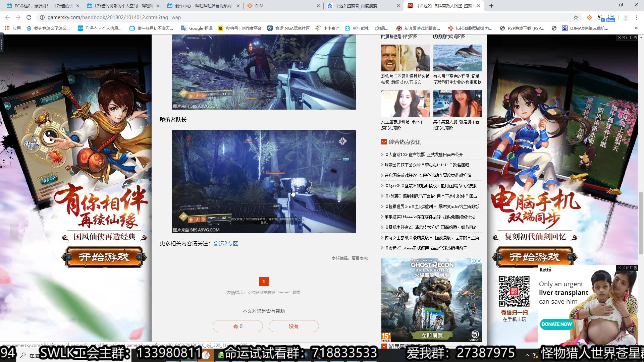Image resolution: width=644 pixels, height=362 pixels.
Task: Close the top-right 关闭广告 banner
Action: [x=628, y=38]
